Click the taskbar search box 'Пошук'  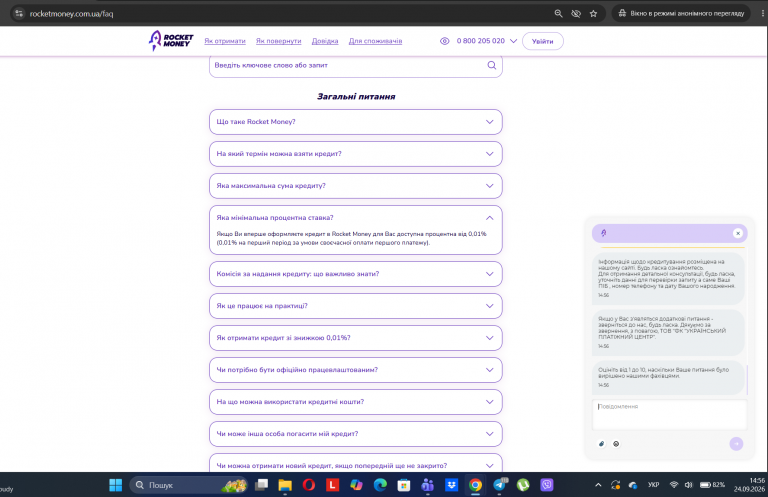coord(189,485)
